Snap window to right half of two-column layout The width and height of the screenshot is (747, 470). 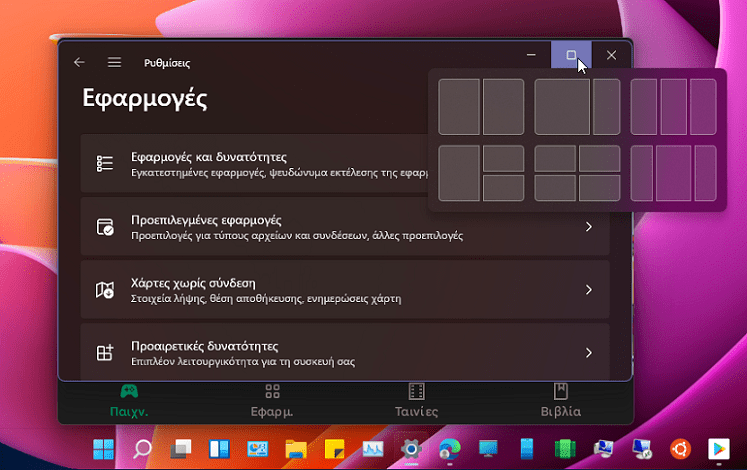(504, 107)
